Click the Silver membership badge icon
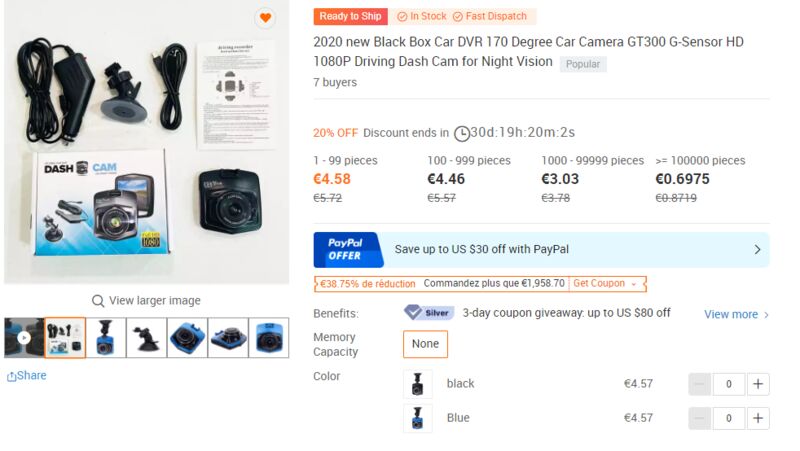This screenshot has width=800, height=451. pos(429,312)
